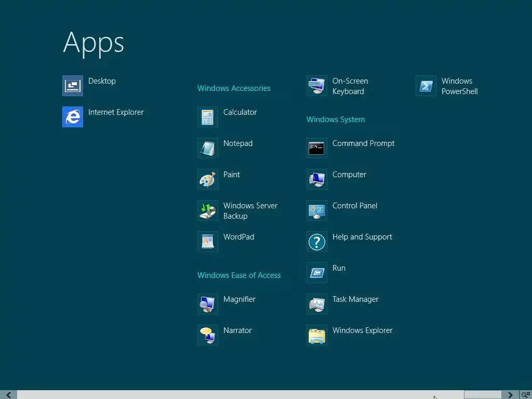The width and height of the screenshot is (532, 399).
Task: Open the Desktop tile icon
Action: [73, 86]
